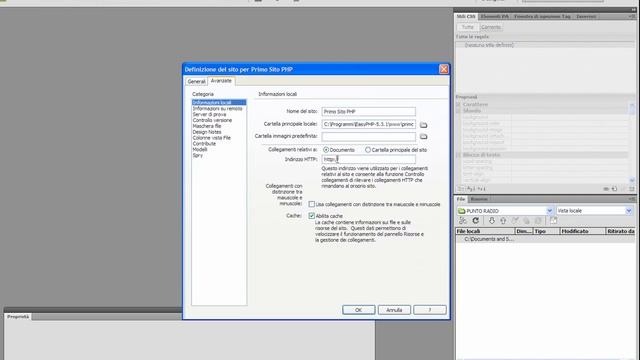Select the Informazioni su remoto category
The image size is (640, 360).
218,109
